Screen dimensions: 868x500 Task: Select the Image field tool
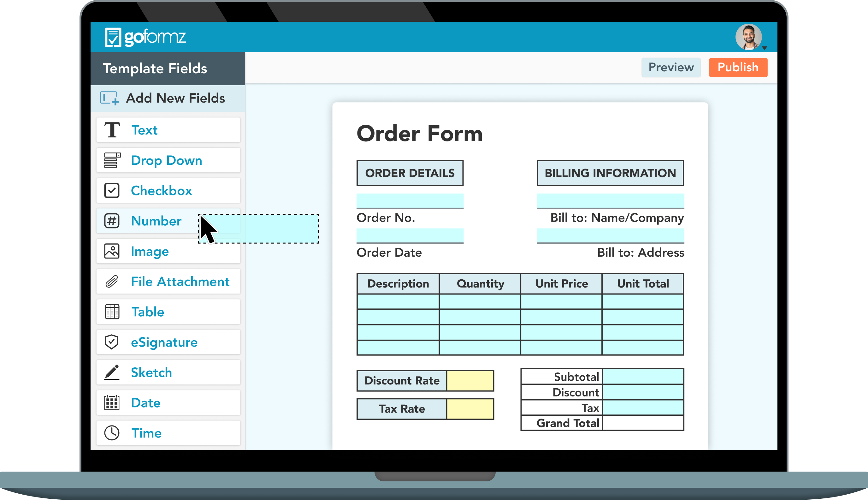[169, 251]
